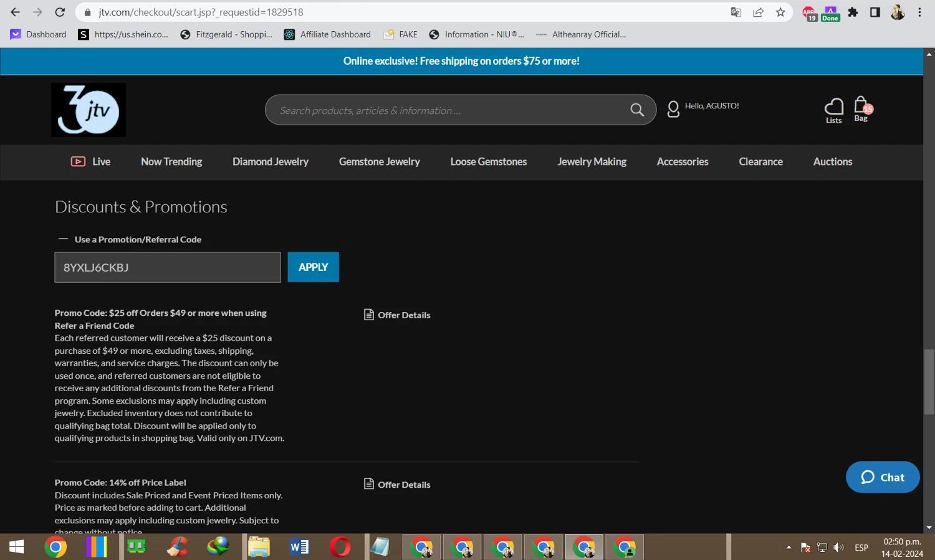Open Information - NIU bookmark
This screenshot has width=935, height=560.
pyautogui.click(x=477, y=34)
